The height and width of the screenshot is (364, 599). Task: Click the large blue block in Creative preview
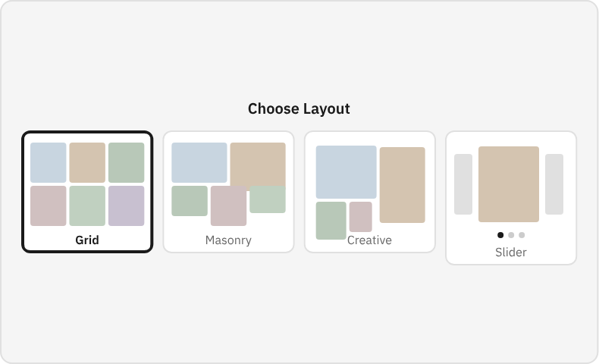click(347, 172)
